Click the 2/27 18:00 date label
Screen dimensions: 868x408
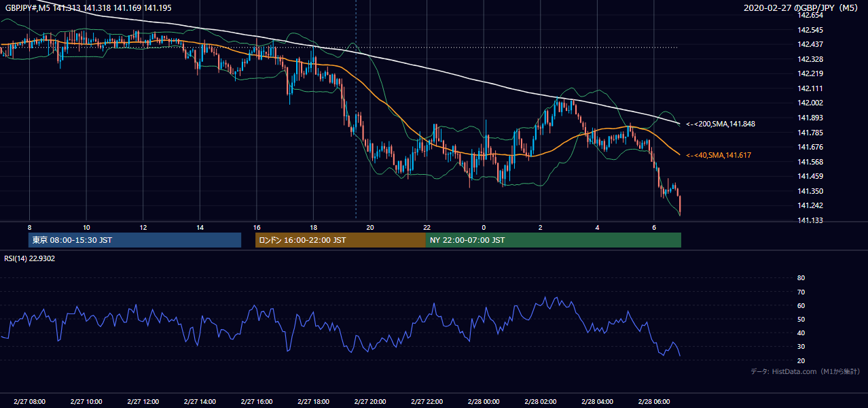(313, 402)
